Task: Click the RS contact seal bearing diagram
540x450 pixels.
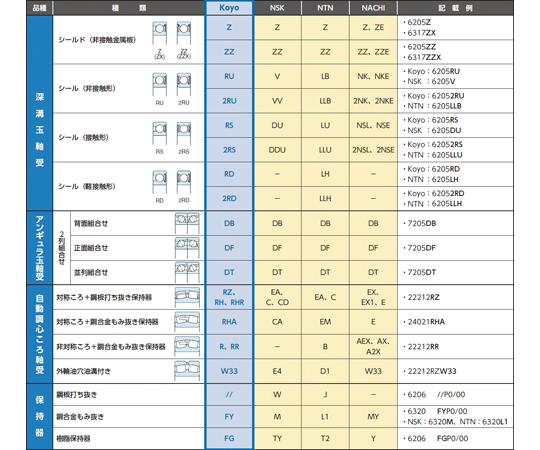Action: pyautogui.click(x=159, y=133)
